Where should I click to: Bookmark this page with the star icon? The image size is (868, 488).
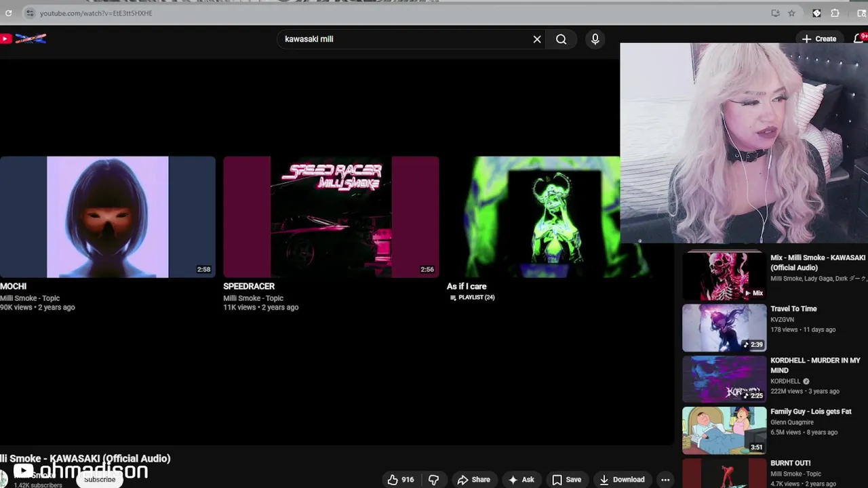click(x=791, y=13)
